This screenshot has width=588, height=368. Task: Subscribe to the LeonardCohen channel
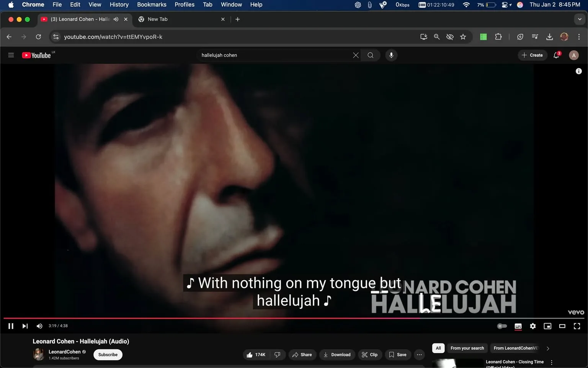tap(108, 355)
